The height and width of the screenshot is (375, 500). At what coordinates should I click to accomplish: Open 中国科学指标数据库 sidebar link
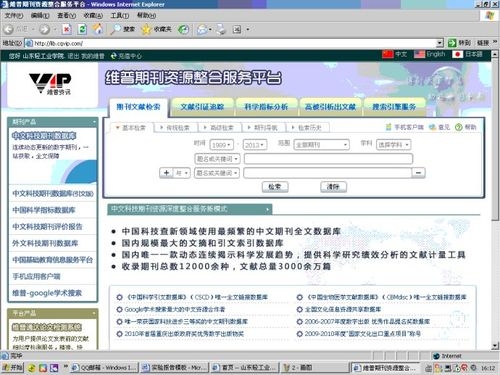[x=44, y=210]
